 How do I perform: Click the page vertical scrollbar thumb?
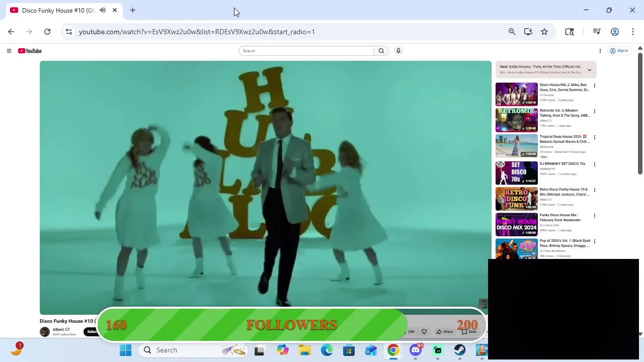click(x=640, y=113)
